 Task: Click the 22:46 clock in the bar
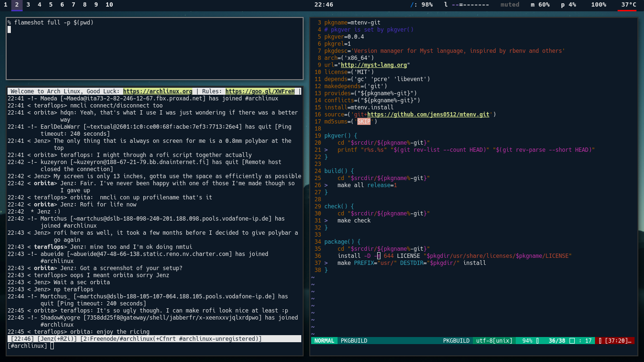coord(324,5)
